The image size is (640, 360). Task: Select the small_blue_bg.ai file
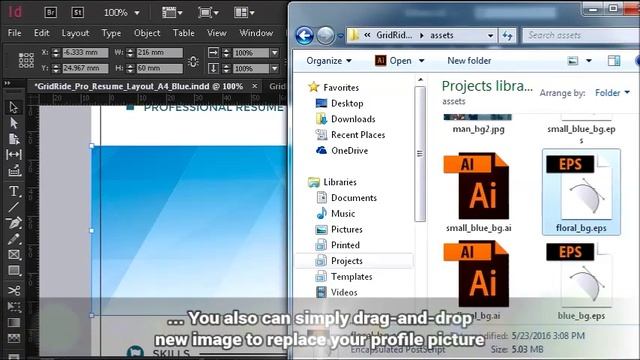478,193
